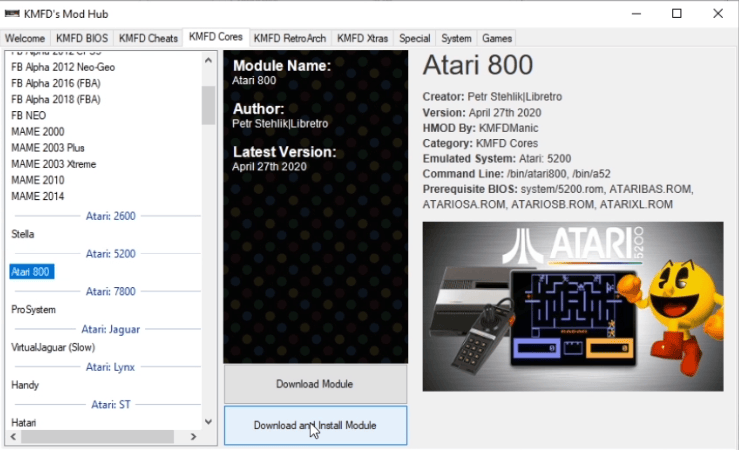Select MAME 2014 module
Image resolution: width=739 pixels, height=450 pixels.
38,196
